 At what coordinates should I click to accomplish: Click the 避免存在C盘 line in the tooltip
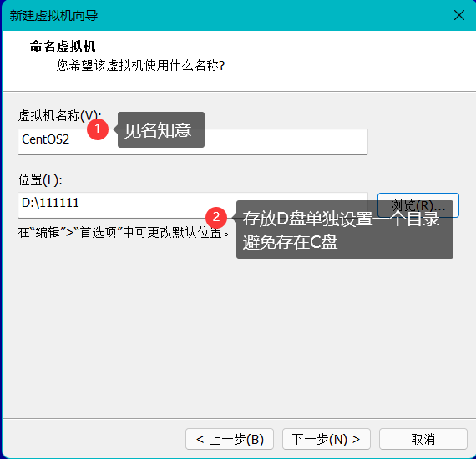pyautogui.click(x=290, y=242)
